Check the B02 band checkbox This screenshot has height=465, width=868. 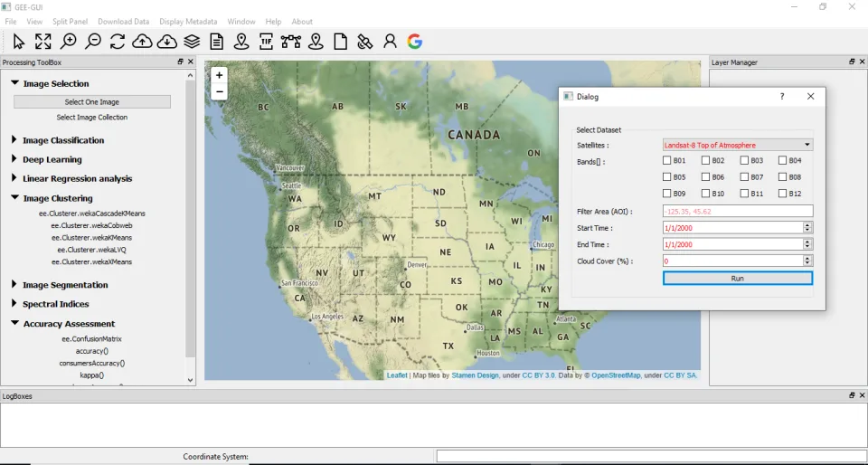(706, 160)
